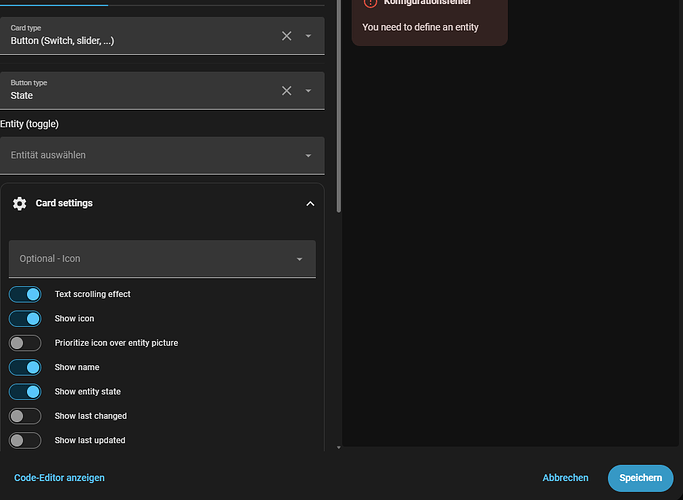Click the configuration error warning icon
The height and width of the screenshot is (500, 683).
(x=370, y=3)
